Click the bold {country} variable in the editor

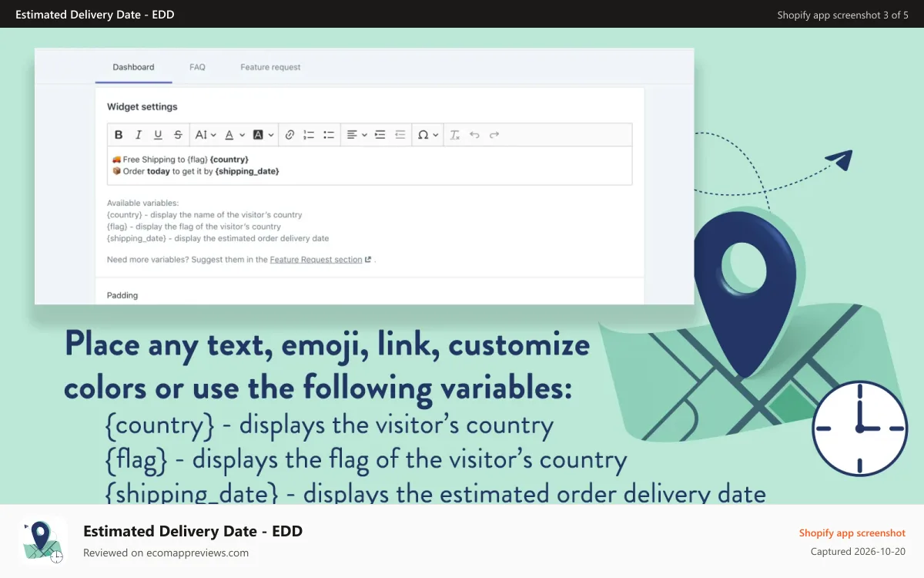tap(229, 160)
